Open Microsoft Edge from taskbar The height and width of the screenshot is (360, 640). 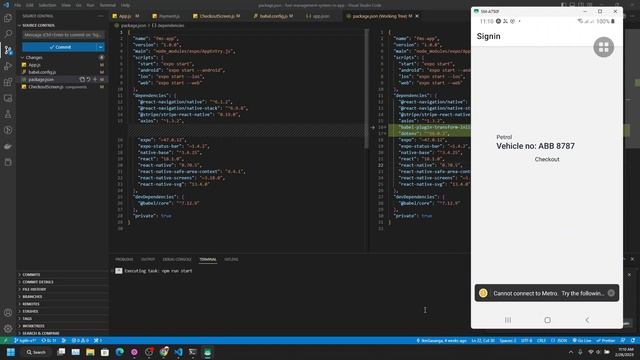pos(120,352)
